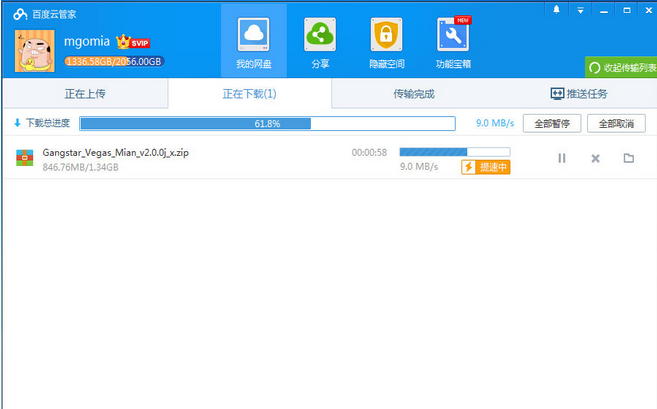Screen dimensions: 657x409
Task: Click the 提速中 speed boost badge
Action: point(486,167)
